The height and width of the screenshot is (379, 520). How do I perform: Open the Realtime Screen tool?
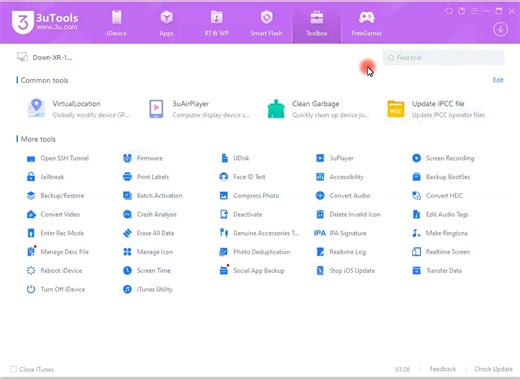click(441, 252)
